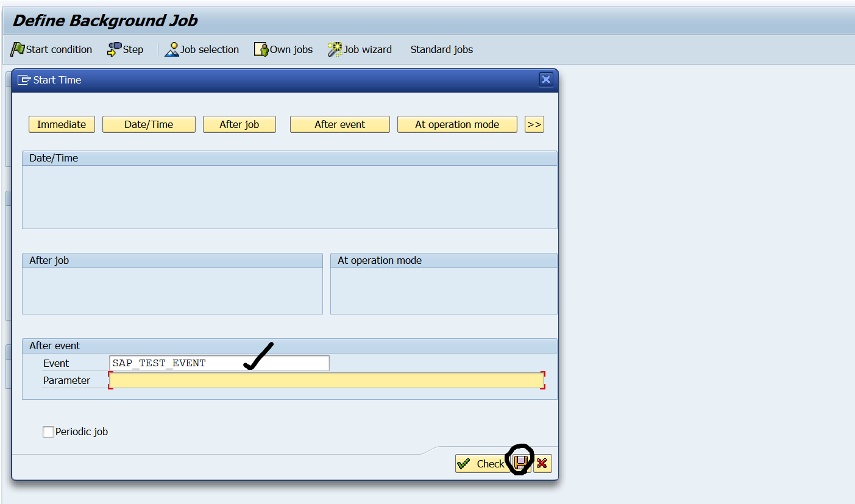The height and width of the screenshot is (504, 855).
Task: Click the Date/Time group box header text
Action: [54, 158]
